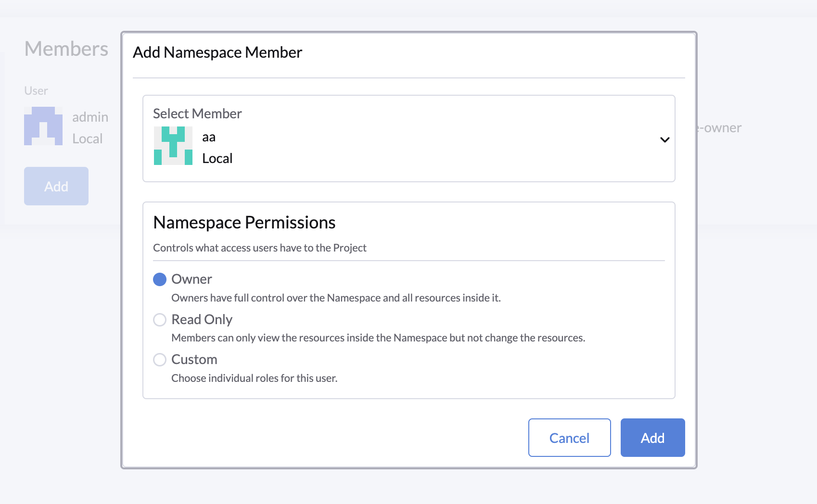Click the 'Namespace Permissions' heading
817x504 pixels.
pos(244,223)
